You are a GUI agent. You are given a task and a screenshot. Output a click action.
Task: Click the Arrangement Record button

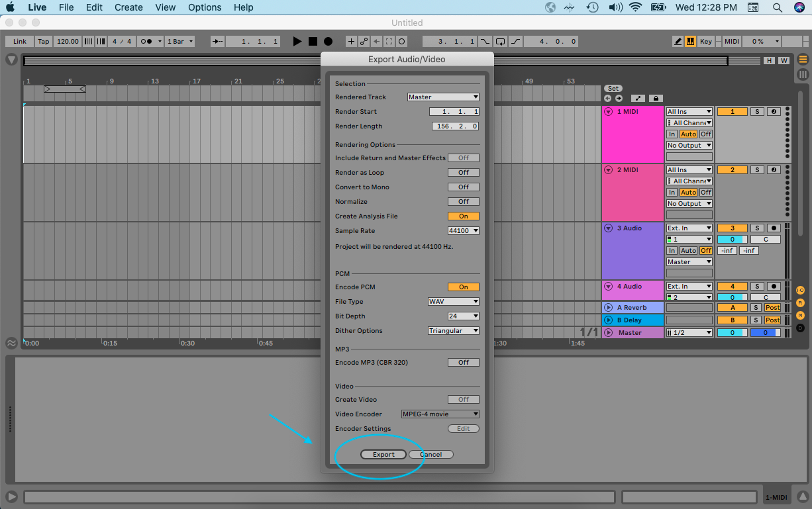(328, 42)
